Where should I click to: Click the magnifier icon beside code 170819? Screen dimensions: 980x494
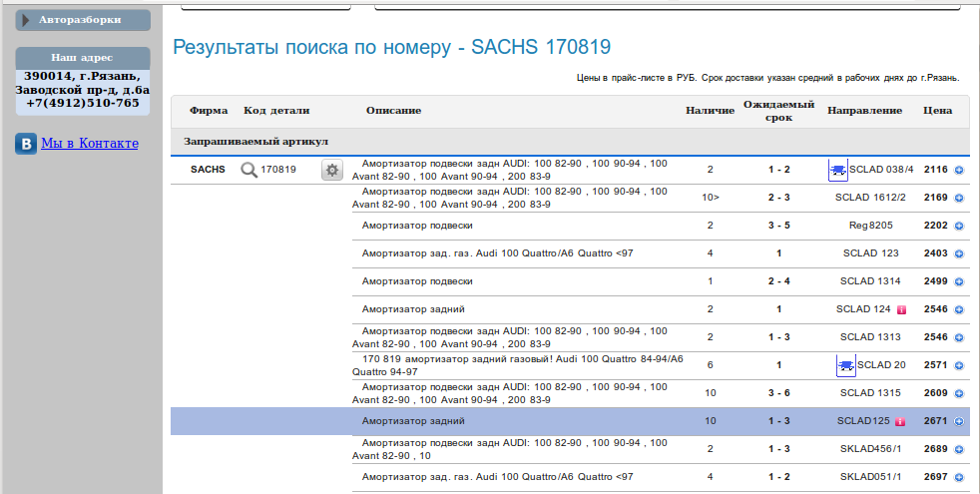[x=249, y=170]
